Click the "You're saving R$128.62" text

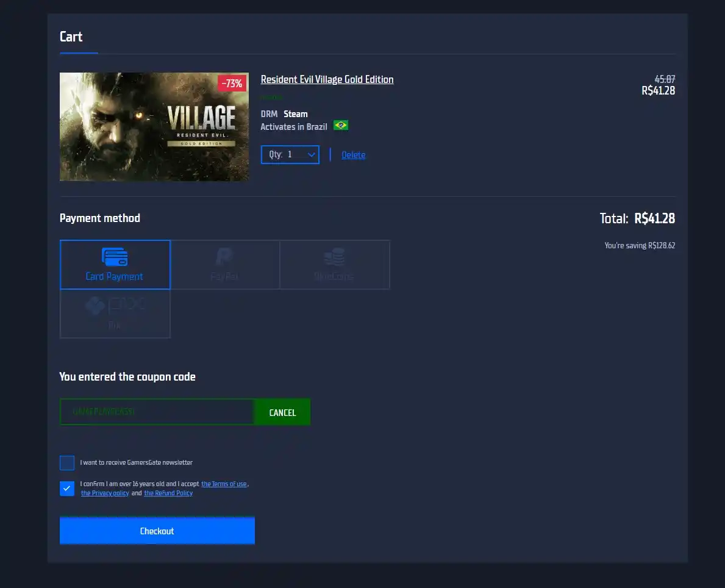640,246
